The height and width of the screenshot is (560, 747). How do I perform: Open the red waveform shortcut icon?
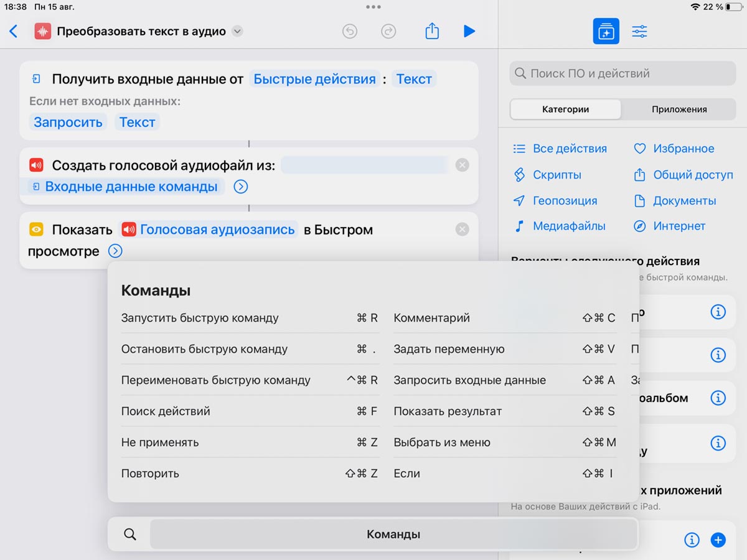coord(43,31)
